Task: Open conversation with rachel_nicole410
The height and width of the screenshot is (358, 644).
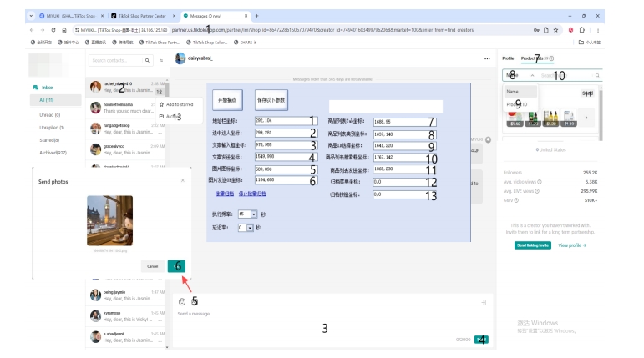Action: click(127, 87)
